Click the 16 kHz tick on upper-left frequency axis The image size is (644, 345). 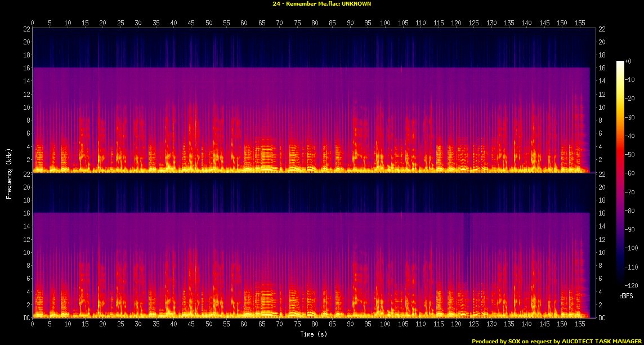click(x=26, y=68)
